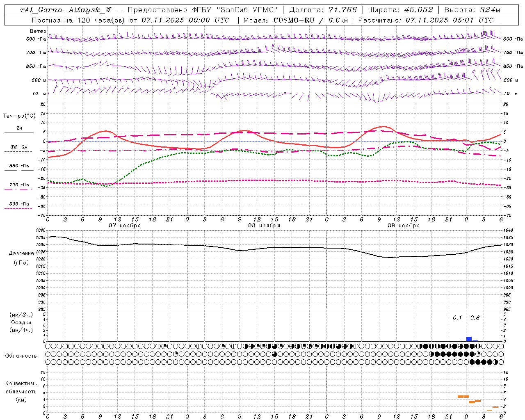Select the Широта: 45.052 value
The height and width of the screenshot is (420, 525).
click(x=401, y=10)
